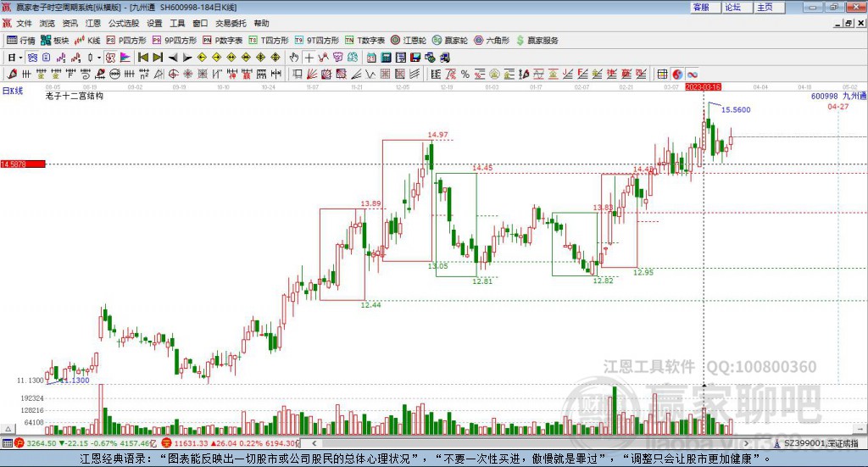This screenshot has width=868, height=467.
Task: Open the 公式选股 menu
Action: (124, 23)
